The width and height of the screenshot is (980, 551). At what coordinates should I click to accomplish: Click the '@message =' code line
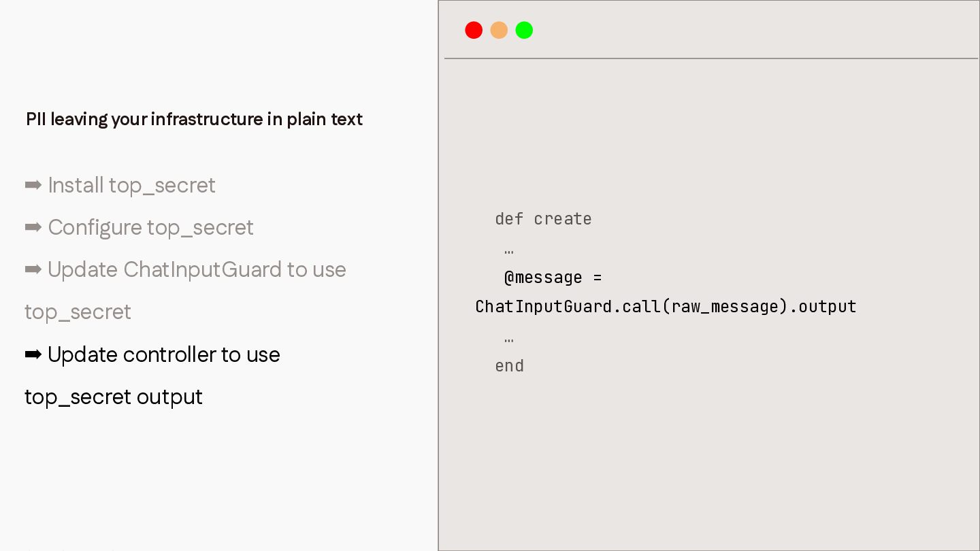pyautogui.click(x=553, y=278)
